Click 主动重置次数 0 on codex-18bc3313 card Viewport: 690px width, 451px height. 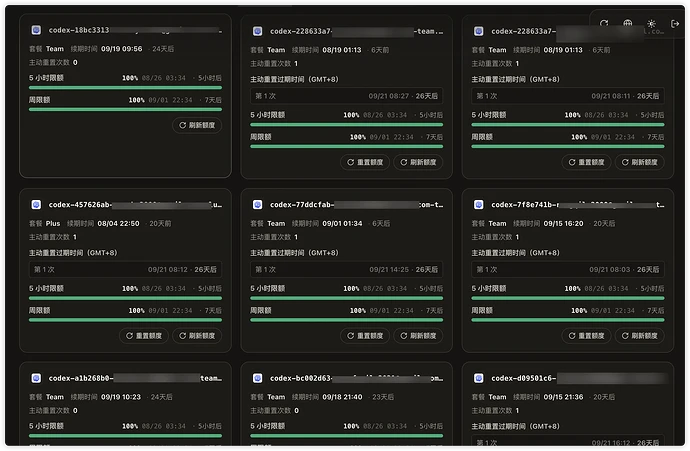tap(53, 62)
